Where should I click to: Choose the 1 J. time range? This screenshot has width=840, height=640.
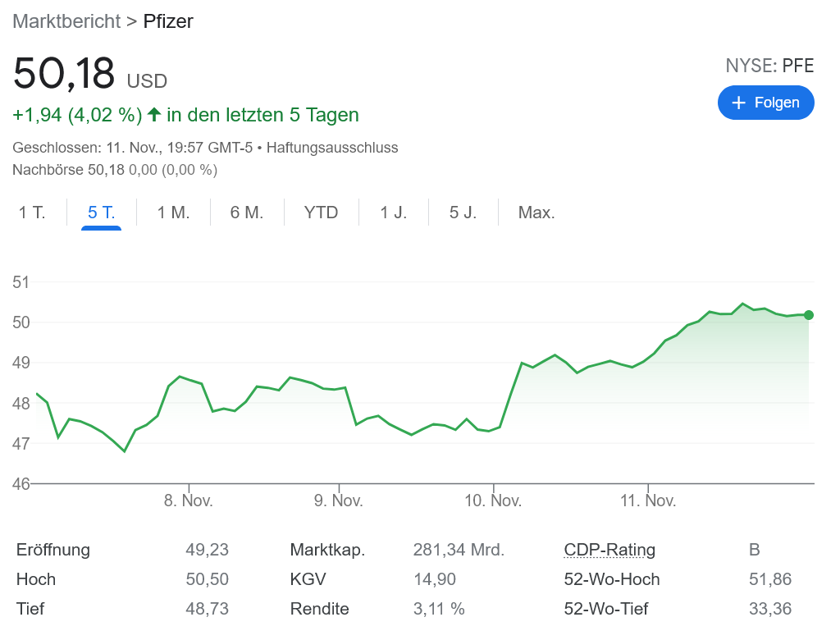point(393,213)
